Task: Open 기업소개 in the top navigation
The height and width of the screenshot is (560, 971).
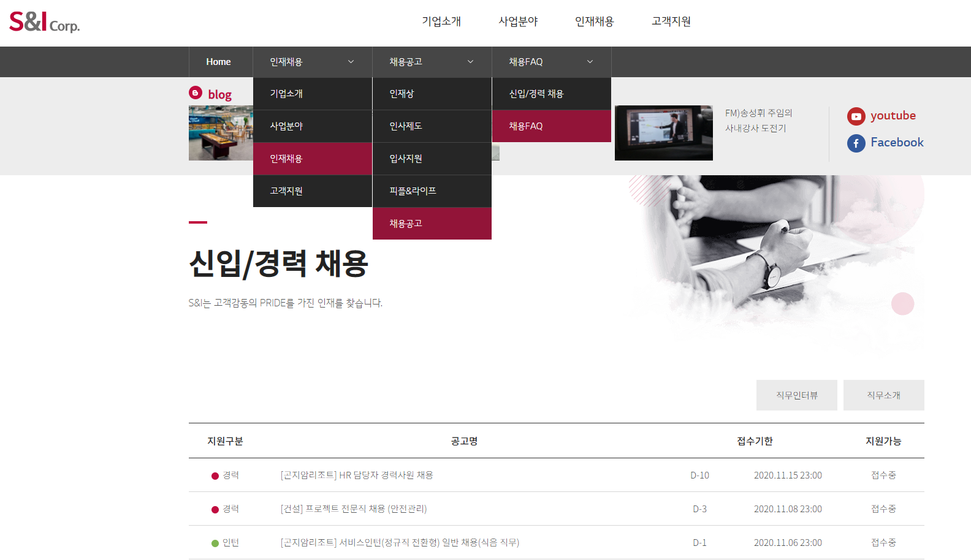Action: pos(441,21)
